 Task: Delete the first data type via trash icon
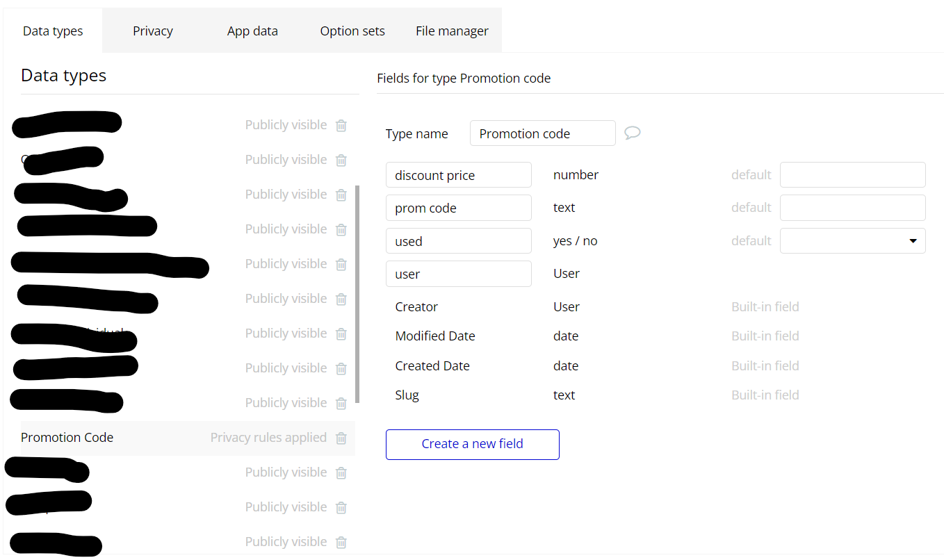(341, 125)
